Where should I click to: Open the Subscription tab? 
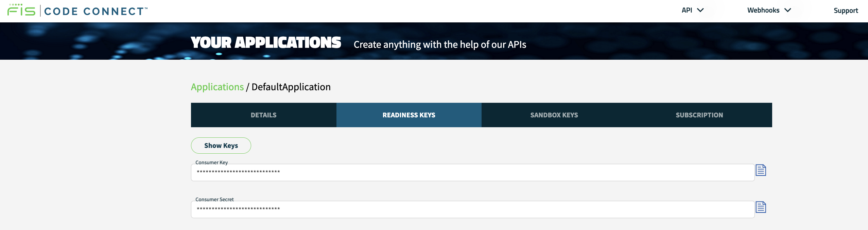point(699,115)
